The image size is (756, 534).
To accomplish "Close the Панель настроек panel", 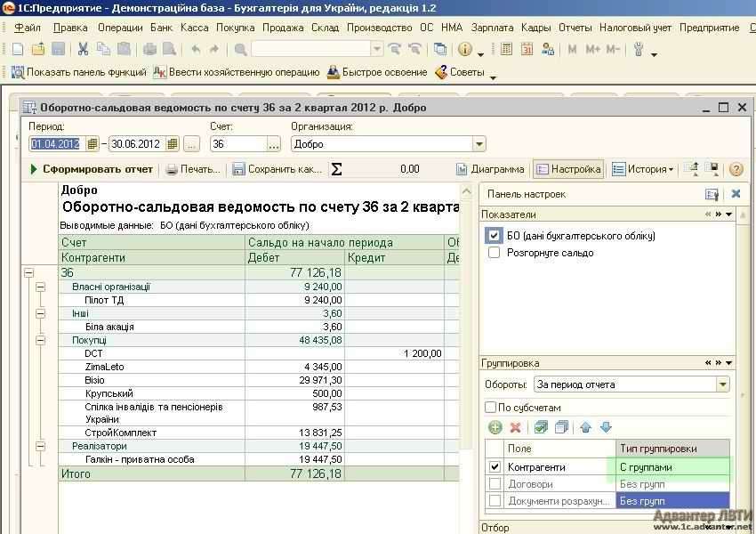I will pyautogui.click(x=736, y=193).
